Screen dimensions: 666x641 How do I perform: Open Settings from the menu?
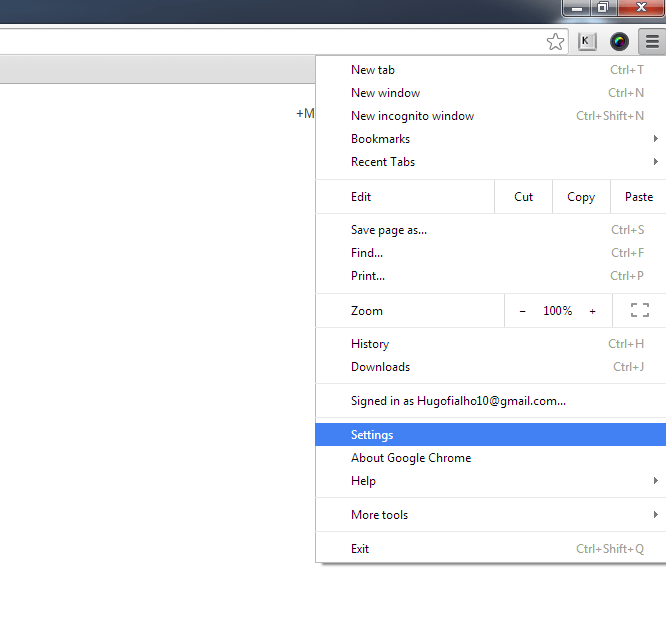click(x=372, y=435)
